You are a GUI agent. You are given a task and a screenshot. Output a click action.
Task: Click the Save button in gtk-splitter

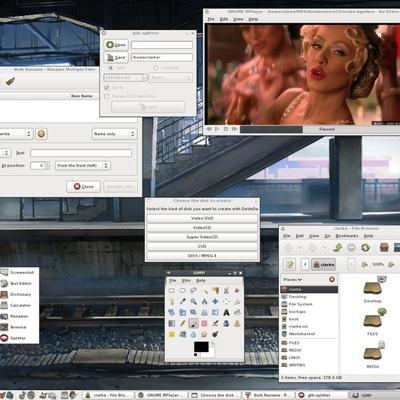(x=116, y=57)
